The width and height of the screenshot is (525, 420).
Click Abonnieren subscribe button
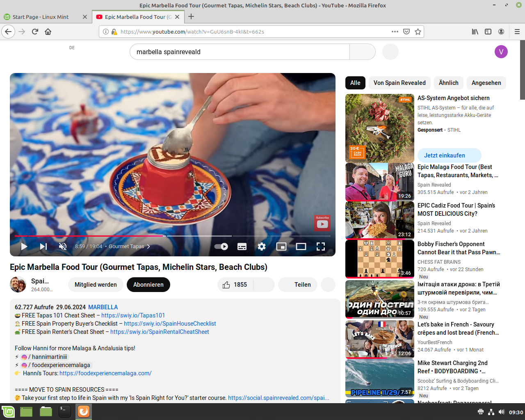click(148, 285)
